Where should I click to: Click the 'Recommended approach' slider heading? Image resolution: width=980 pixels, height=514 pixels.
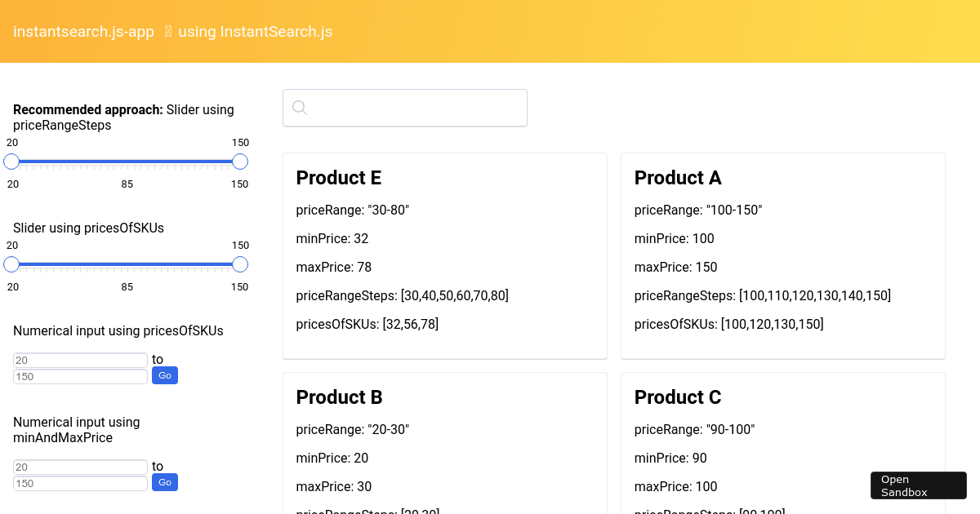click(x=123, y=117)
